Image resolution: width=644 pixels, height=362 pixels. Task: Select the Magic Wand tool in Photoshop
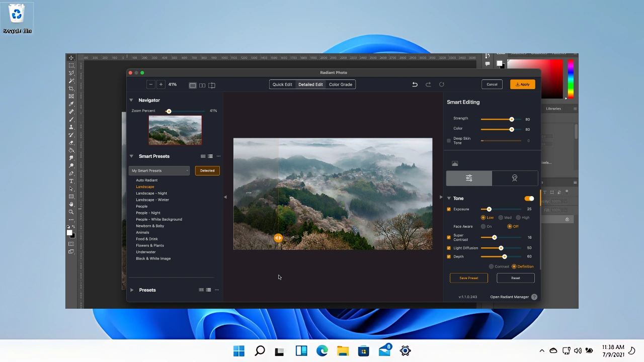(71, 81)
